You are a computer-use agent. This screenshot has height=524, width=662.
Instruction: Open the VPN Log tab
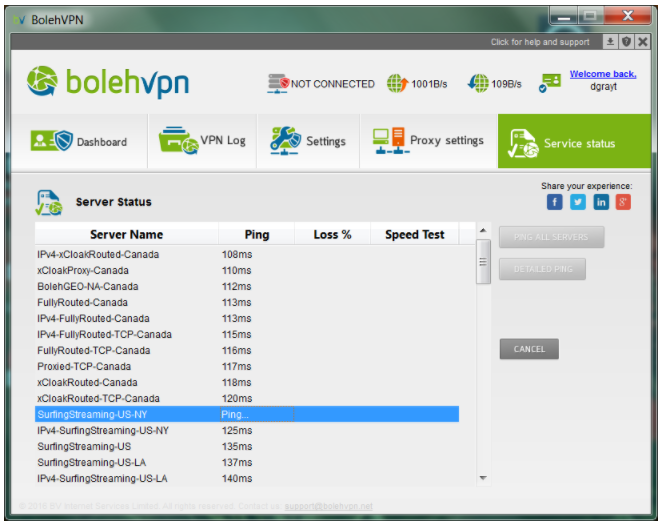pyautogui.click(x=202, y=141)
